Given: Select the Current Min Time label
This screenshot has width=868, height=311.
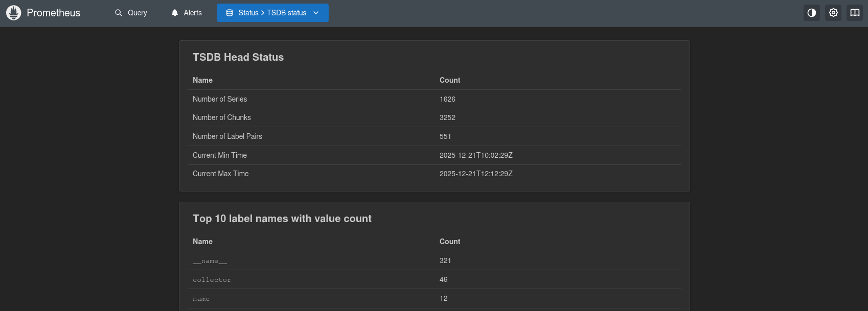Looking at the screenshot, I should coord(220,155).
